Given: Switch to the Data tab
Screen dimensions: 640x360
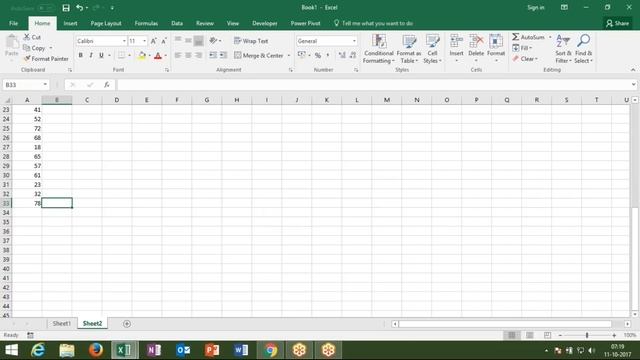Looking at the screenshot, I should (177, 23).
